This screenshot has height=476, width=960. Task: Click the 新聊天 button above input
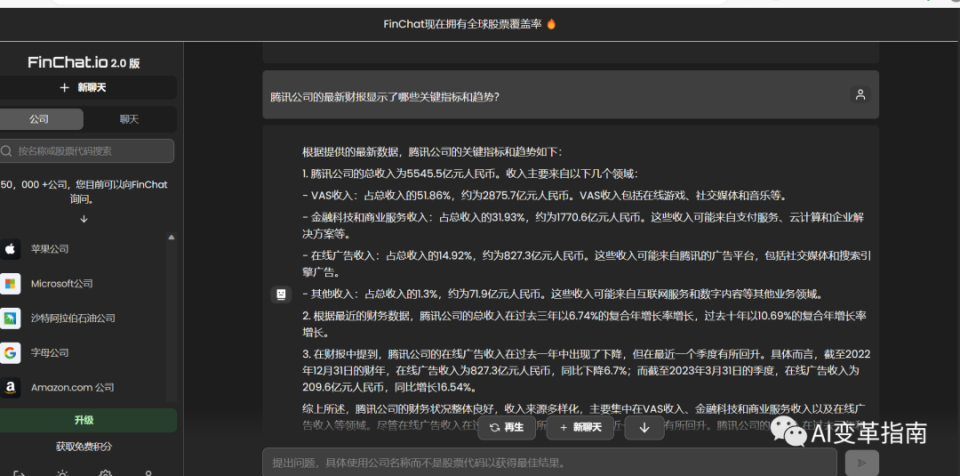580,428
